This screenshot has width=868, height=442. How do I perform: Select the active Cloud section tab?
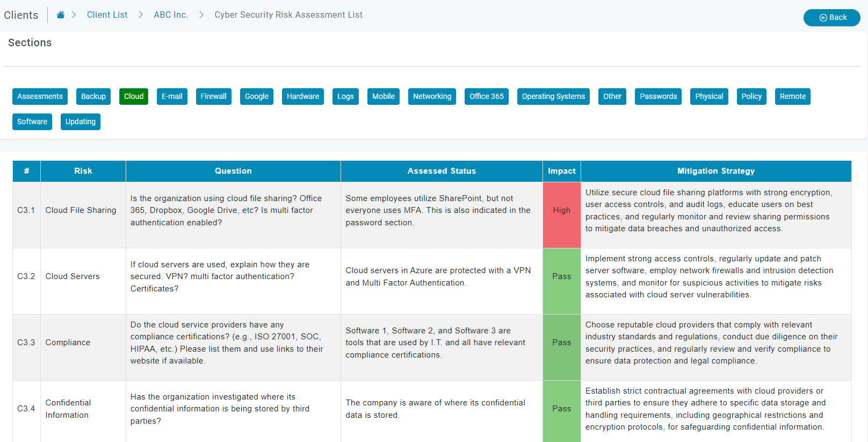point(134,96)
